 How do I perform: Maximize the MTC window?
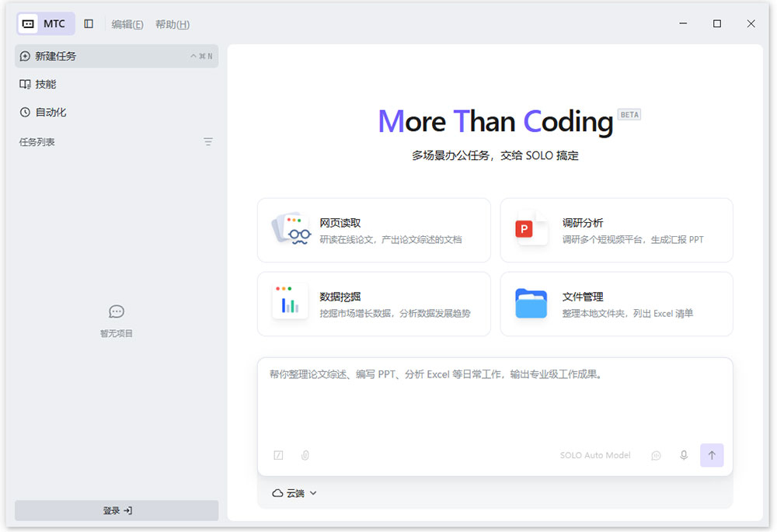tap(717, 23)
